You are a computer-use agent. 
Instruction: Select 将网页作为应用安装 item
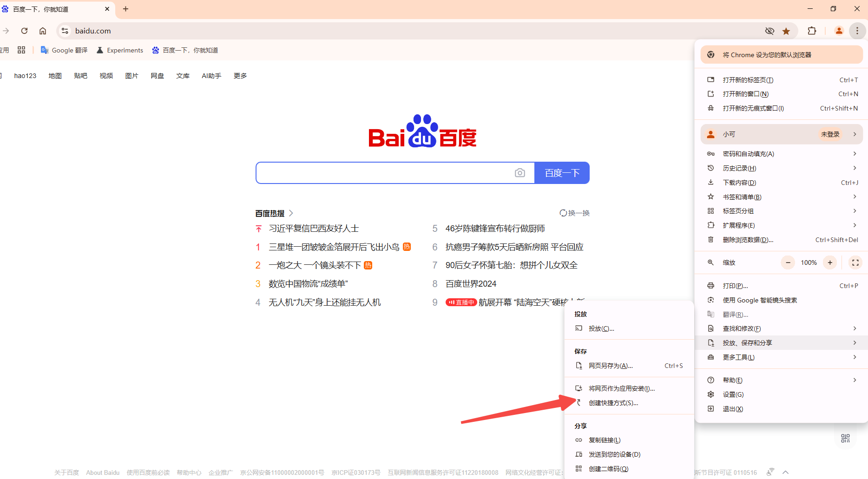point(629,388)
